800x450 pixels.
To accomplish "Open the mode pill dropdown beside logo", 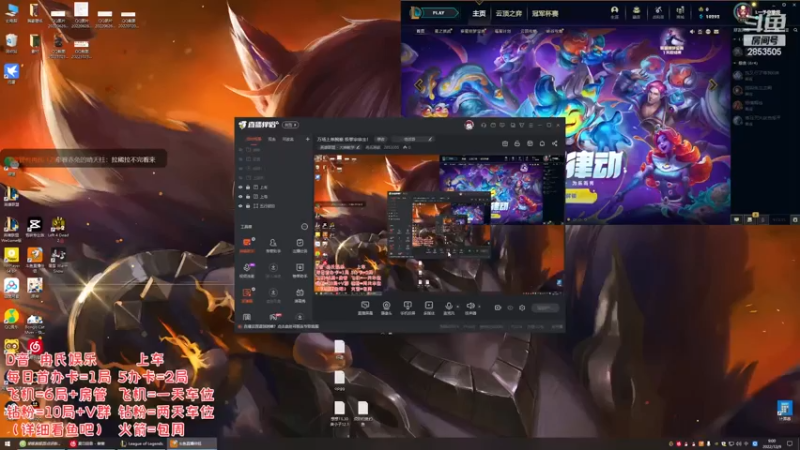I will click(x=290, y=125).
